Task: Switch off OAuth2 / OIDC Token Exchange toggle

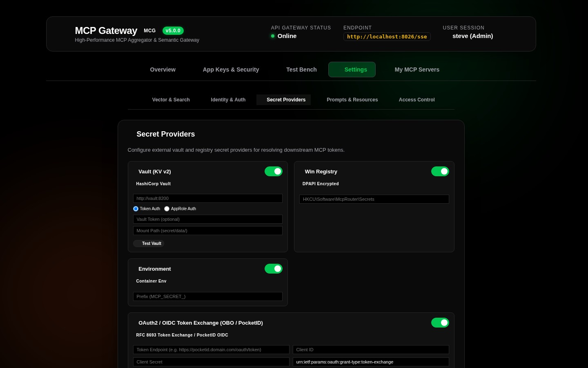Action: [440, 323]
